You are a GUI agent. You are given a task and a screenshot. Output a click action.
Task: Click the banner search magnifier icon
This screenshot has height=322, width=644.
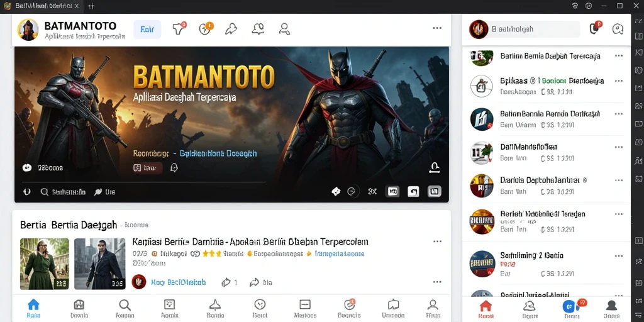pos(45,192)
